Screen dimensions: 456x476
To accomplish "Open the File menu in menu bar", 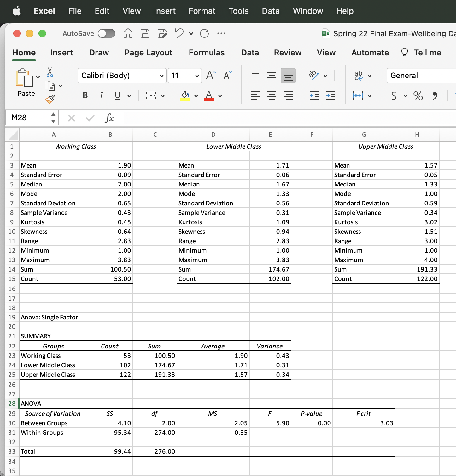I will pos(75,11).
